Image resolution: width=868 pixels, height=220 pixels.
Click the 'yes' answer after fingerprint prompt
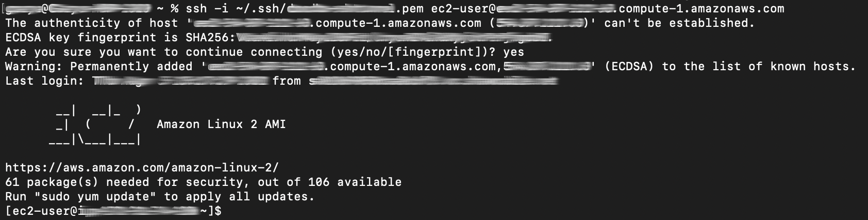pos(513,52)
